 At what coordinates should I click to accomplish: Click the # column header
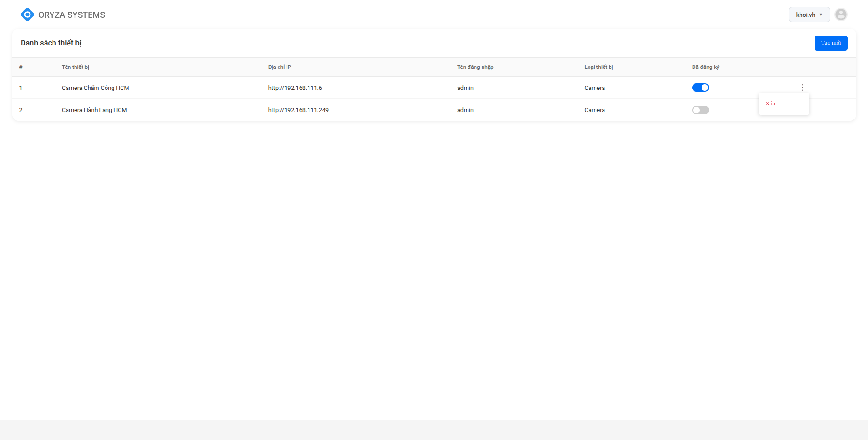tap(21, 67)
